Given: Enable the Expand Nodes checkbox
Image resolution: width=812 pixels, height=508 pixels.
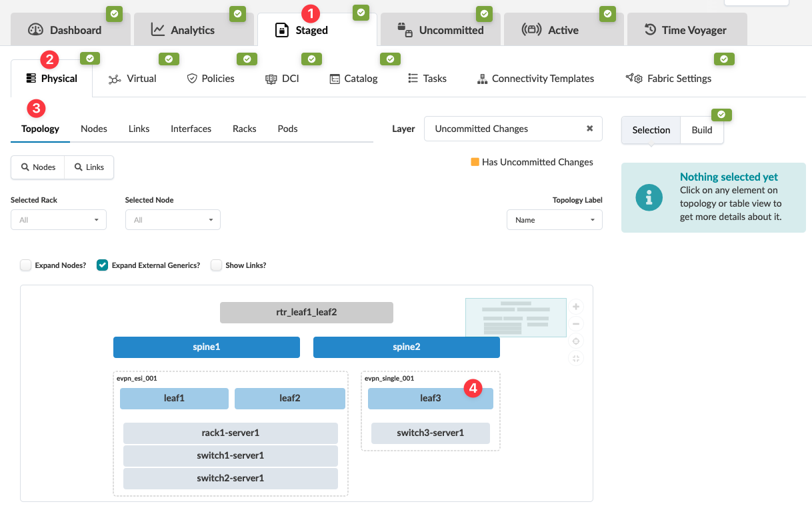Looking at the screenshot, I should [26, 265].
